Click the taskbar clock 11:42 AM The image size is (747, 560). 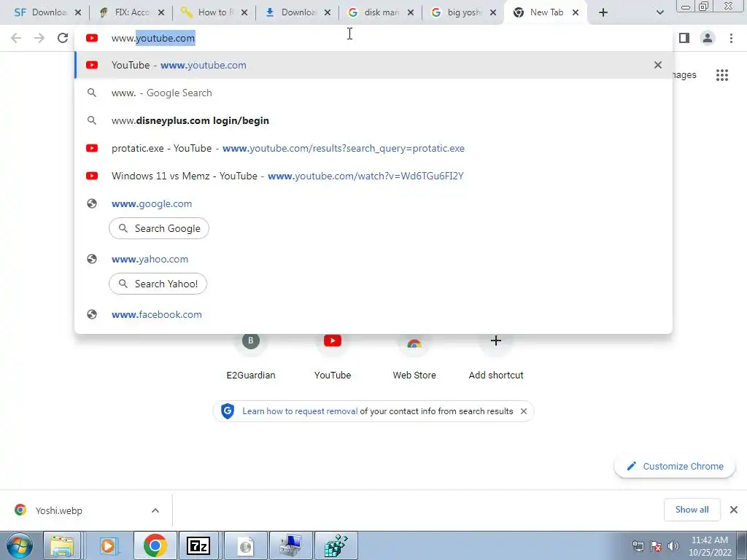click(709, 546)
